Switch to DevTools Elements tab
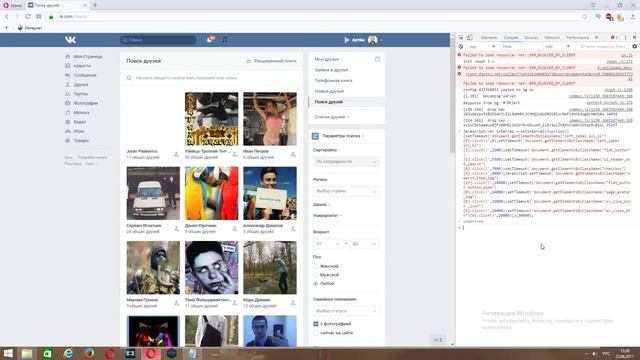640x360 pixels. coord(489,38)
